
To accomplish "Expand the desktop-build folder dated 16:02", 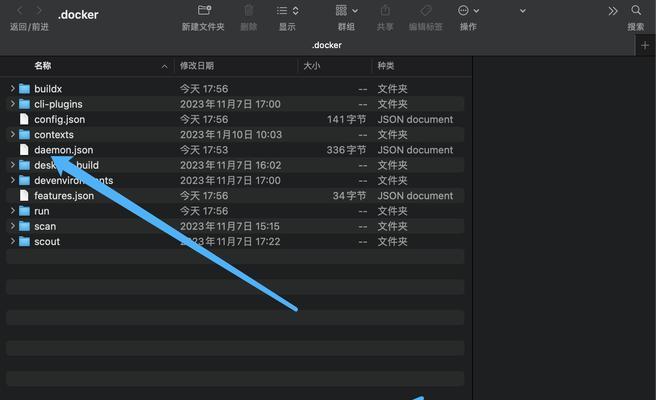I will pyautogui.click(x=12, y=164).
